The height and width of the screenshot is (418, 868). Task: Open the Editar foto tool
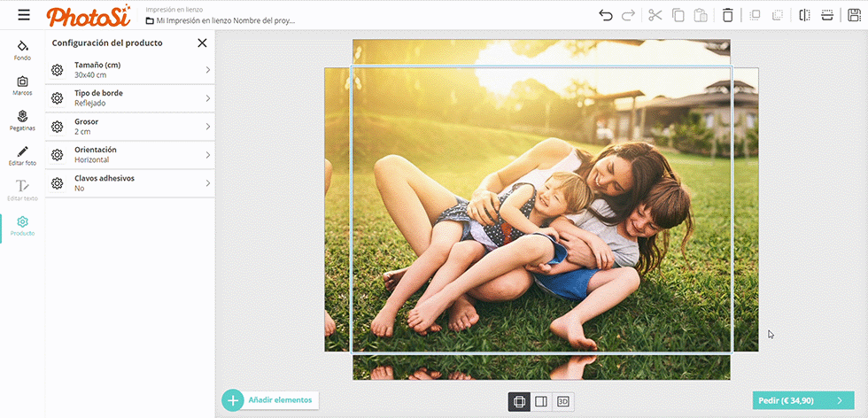click(23, 156)
